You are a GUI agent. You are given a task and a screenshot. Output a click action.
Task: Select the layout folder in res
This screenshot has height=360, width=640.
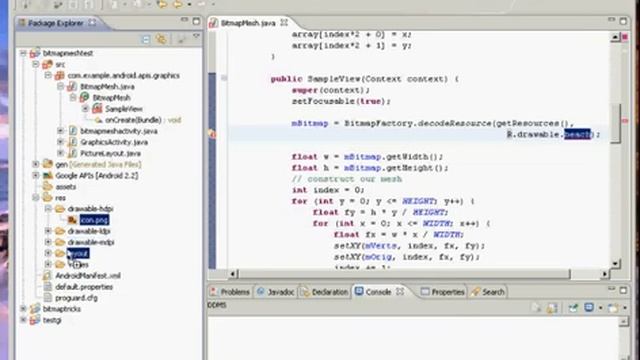point(78,253)
